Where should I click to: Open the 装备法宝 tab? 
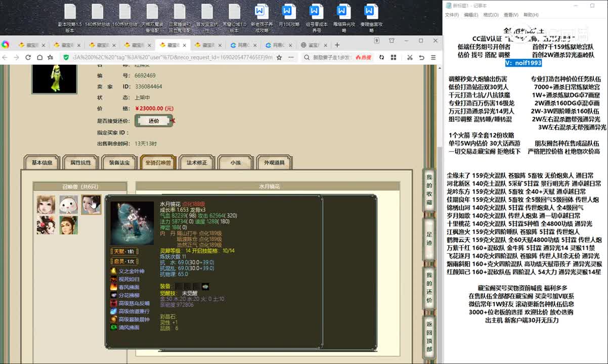pos(119,163)
